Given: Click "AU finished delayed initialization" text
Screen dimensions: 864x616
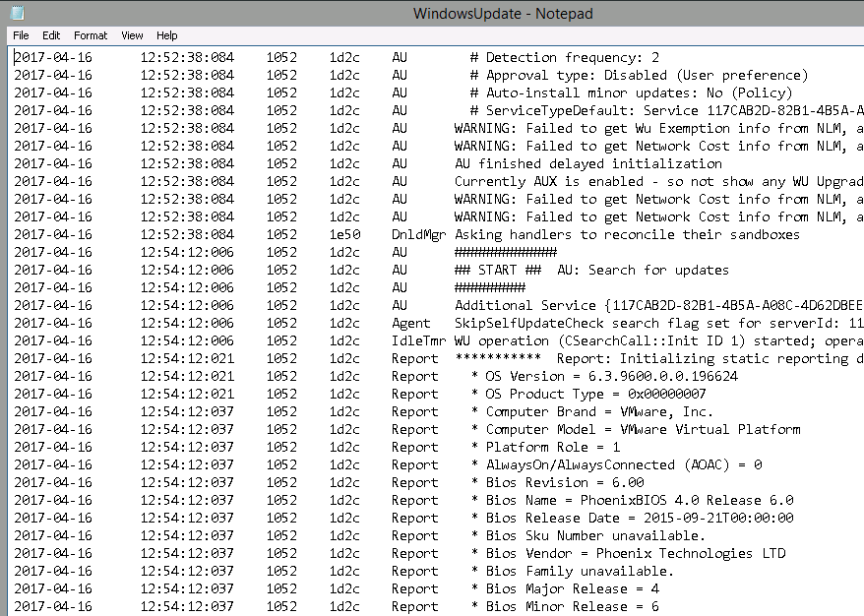Looking at the screenshot, I should coord(587,163).
